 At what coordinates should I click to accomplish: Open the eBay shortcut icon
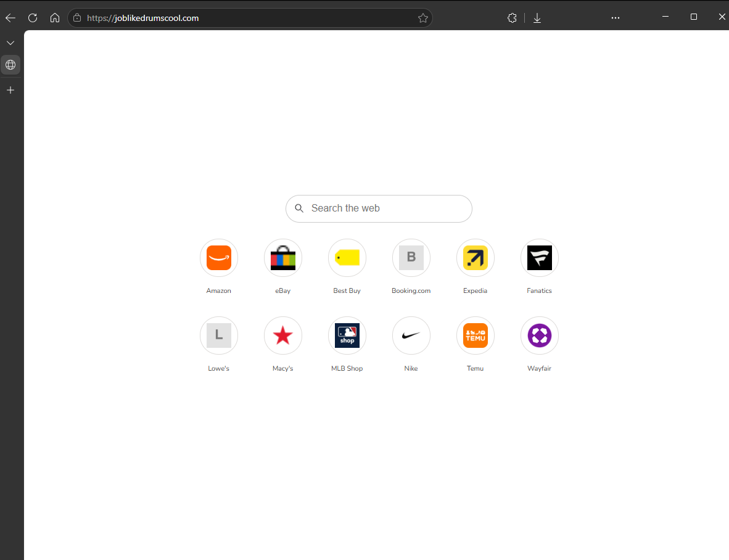coord(283,258)
